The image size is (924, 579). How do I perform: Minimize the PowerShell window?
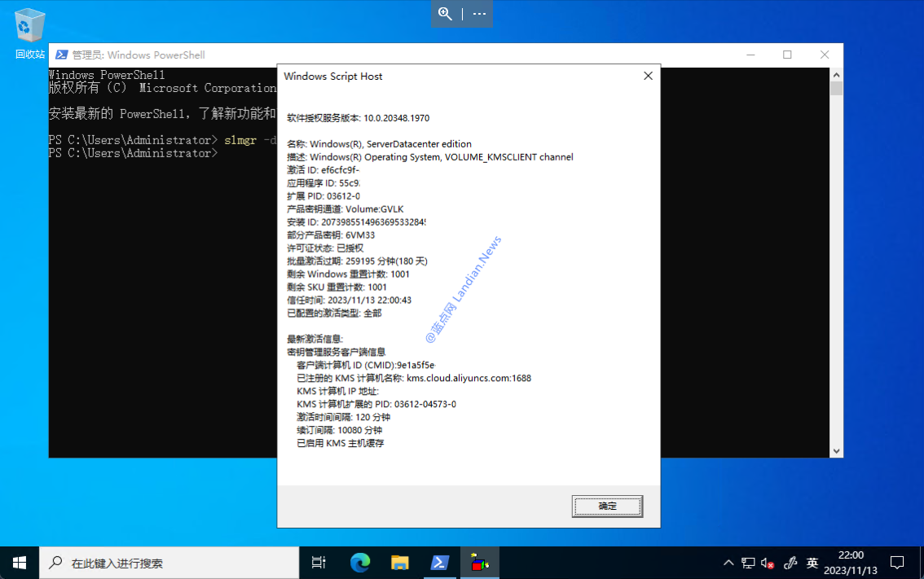tap(750, 55)
